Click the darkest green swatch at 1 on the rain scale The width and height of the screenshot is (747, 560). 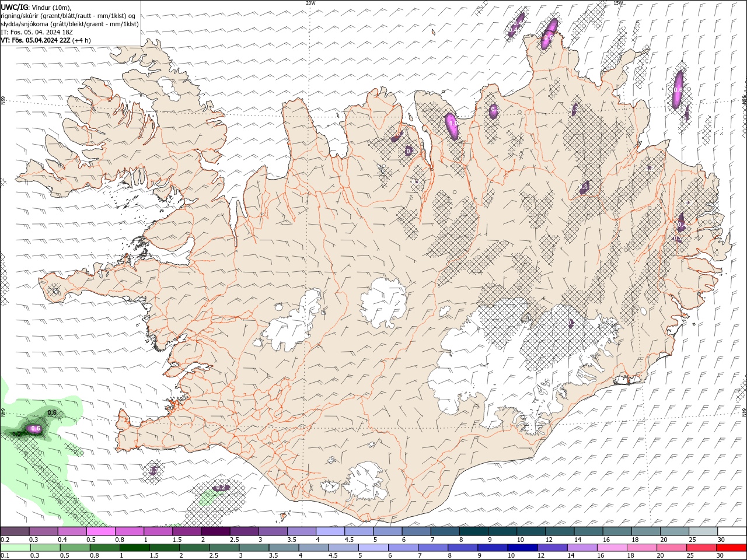[135, 548]
